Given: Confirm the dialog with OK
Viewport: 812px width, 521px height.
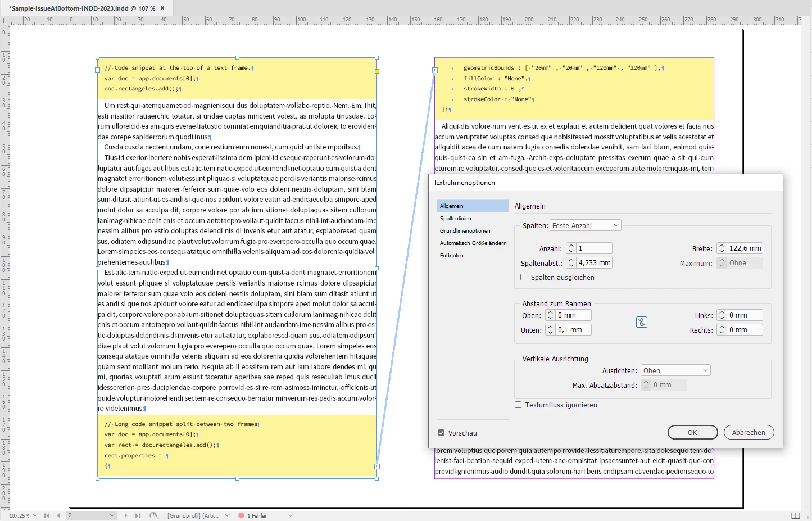Looking at the screenshot, I should (x=692, y=432).
